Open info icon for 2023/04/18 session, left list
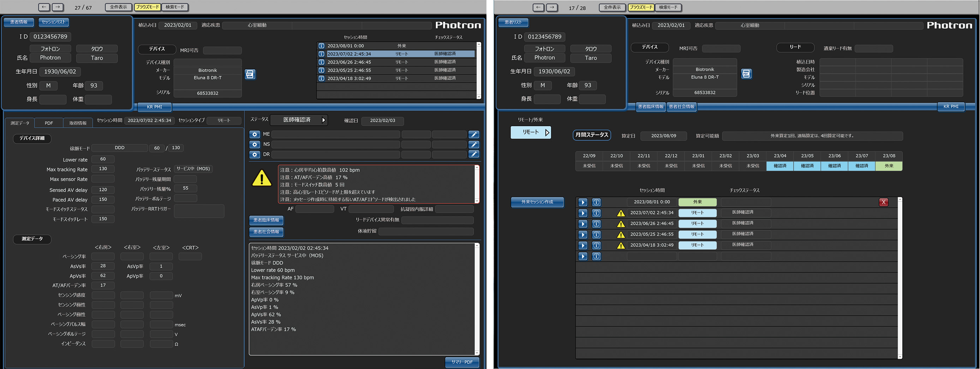 point(322,78)
